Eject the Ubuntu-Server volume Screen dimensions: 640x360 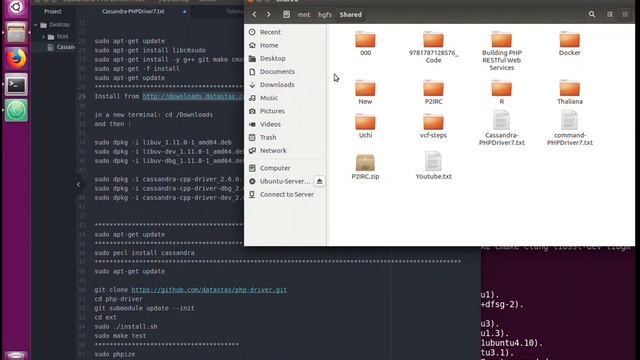[x=319, y=181]
